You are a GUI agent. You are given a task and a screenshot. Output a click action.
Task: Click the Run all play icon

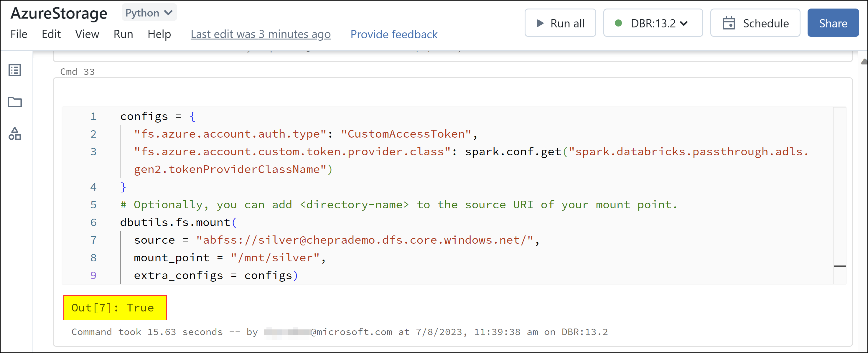[540, 23]
